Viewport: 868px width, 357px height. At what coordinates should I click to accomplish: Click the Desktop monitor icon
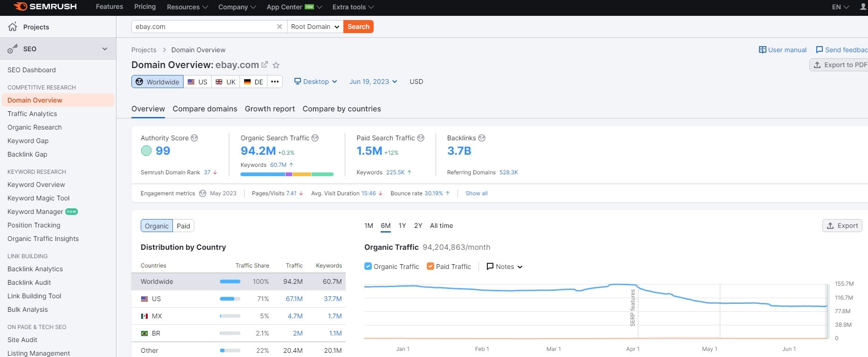[298, 81]
